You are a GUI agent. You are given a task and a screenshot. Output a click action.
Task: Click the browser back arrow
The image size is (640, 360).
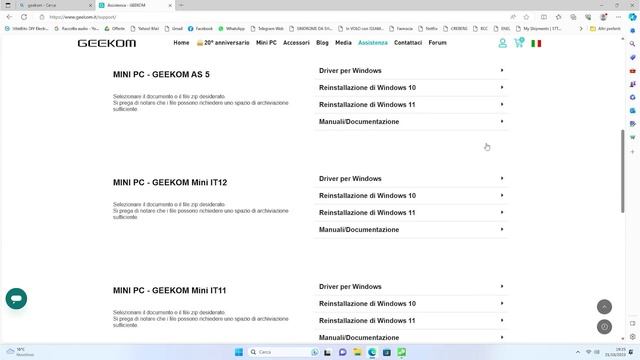point(9,17)
